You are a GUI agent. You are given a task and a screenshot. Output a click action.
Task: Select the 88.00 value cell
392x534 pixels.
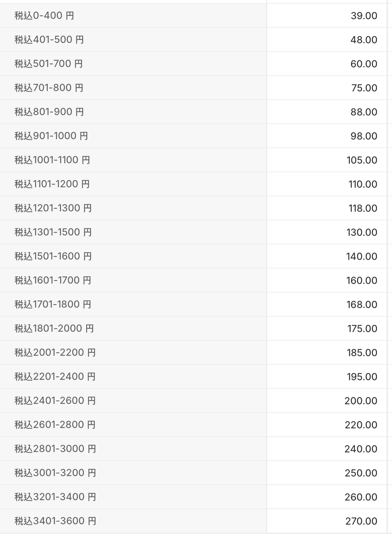click(363, 112)
